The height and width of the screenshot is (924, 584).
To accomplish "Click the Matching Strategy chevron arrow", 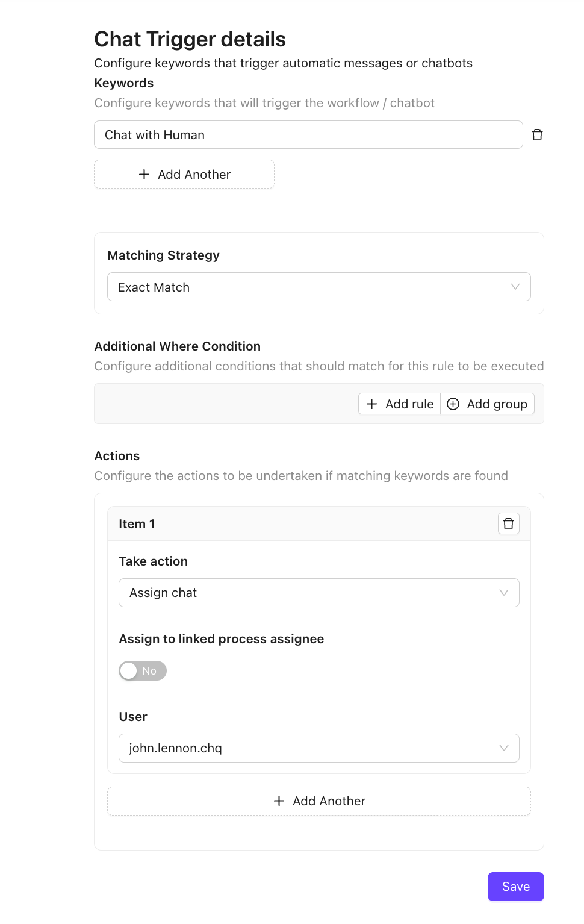I will click(x=515, y=287).
